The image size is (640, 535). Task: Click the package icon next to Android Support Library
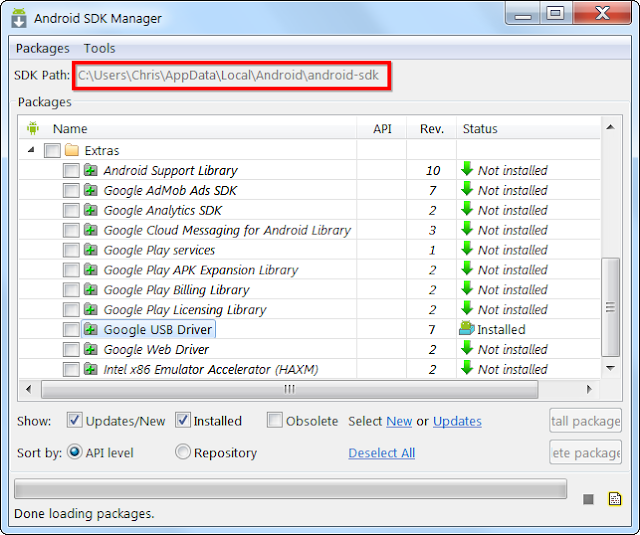coord(91,170)
